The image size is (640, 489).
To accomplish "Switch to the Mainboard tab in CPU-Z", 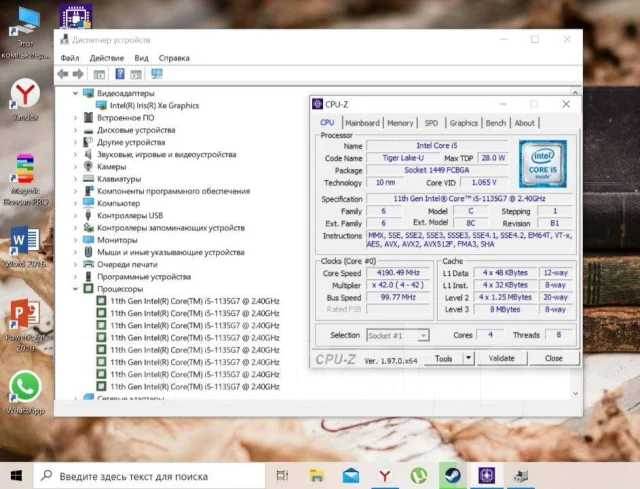I will (362, 123).
